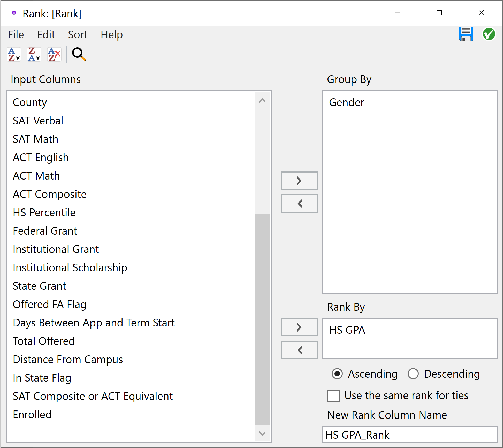The width and height of the screenshot is (503, 448).
Task: Open the Help menu
Action: [112, 34]
